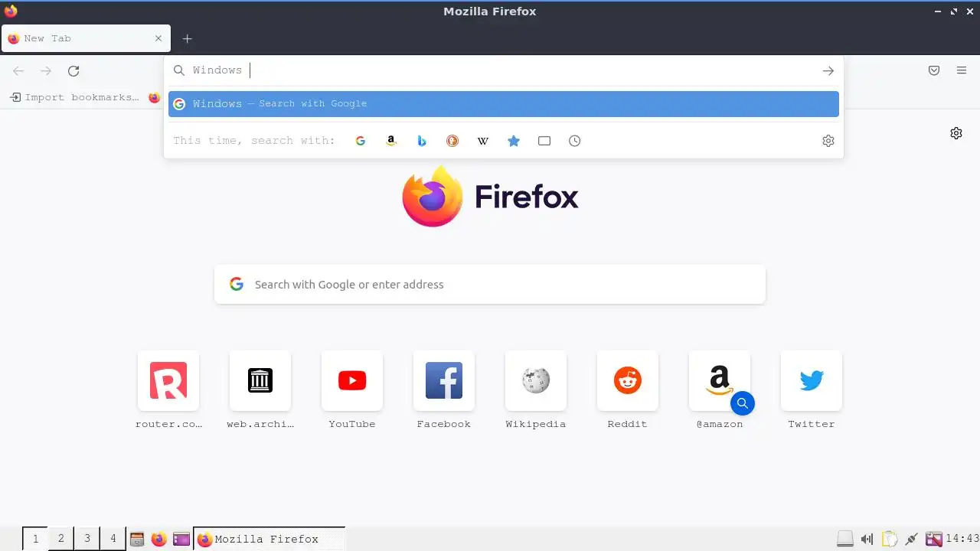Focus the 'Search with Google or enter address' box
This screenshot has width=980, height=551.
point(490,284)
